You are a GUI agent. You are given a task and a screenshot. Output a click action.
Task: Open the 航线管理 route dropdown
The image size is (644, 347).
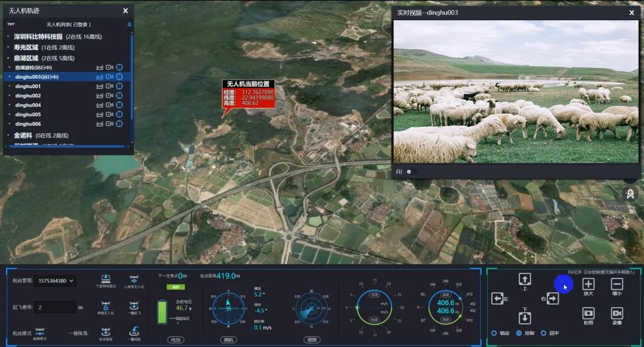click(x=55, y=281)
